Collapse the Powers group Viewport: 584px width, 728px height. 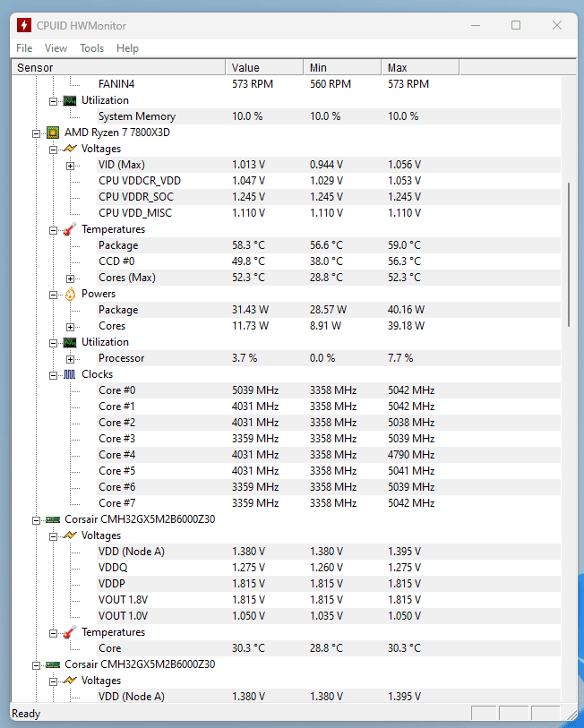coord(54,295)
